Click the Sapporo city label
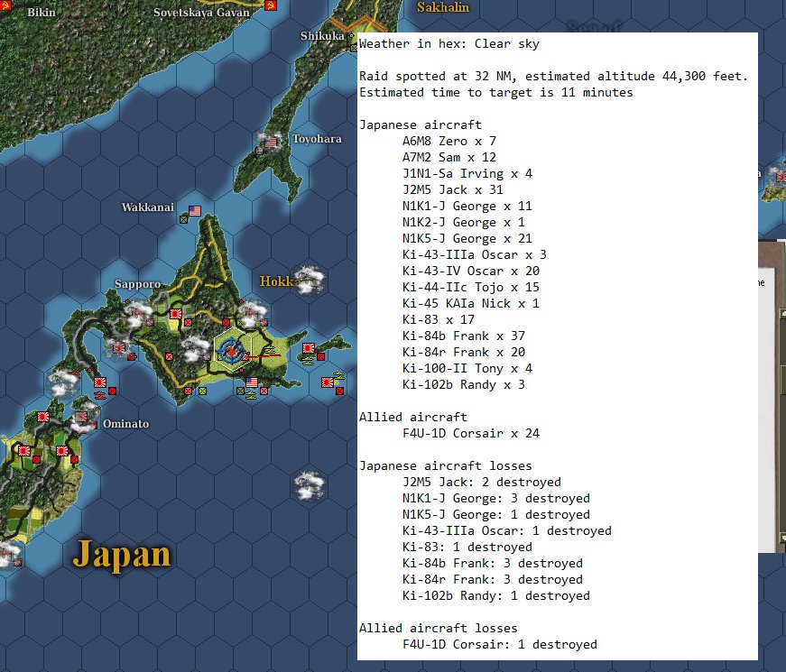The height and width of the screenshot is (672, 786). tap(136, 283)
